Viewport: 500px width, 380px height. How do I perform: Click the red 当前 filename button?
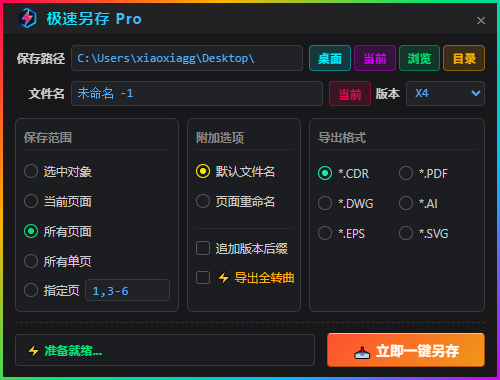(350, 94)
